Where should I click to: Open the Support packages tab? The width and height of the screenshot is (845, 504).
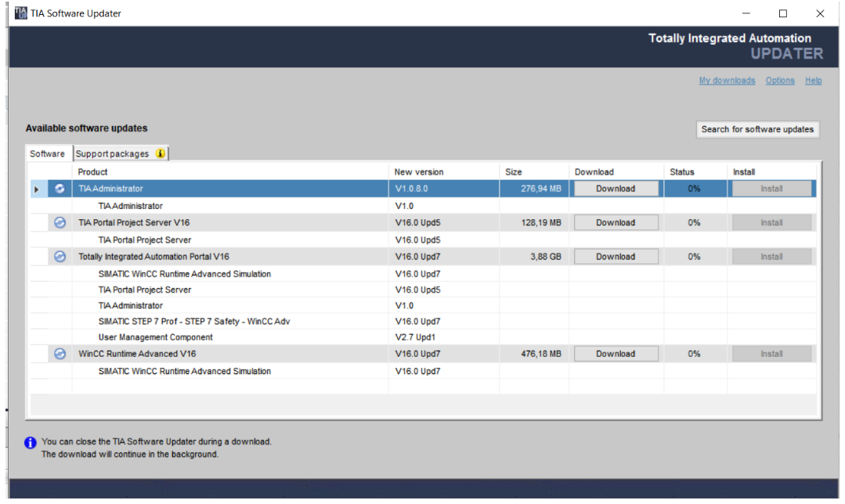click(121, 153)
